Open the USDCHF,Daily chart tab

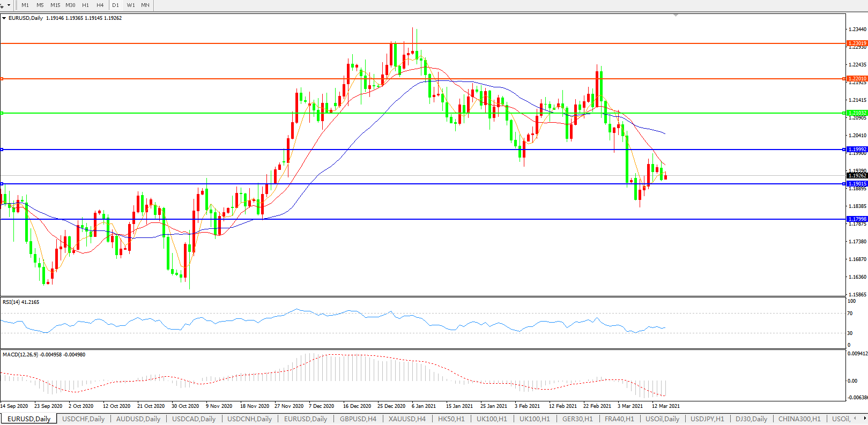point(83,419)
